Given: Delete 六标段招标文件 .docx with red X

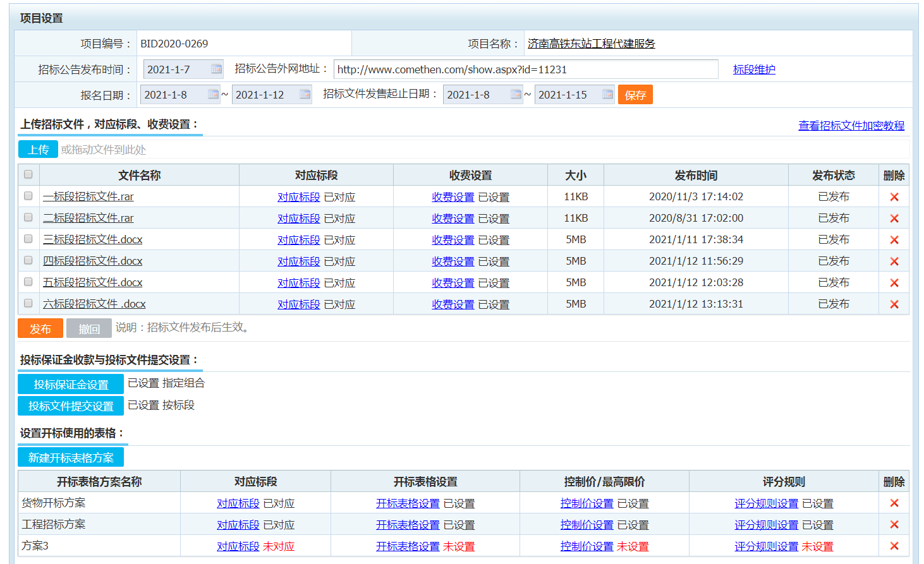Looking at the screenshot, I should [x=894, y=304].
